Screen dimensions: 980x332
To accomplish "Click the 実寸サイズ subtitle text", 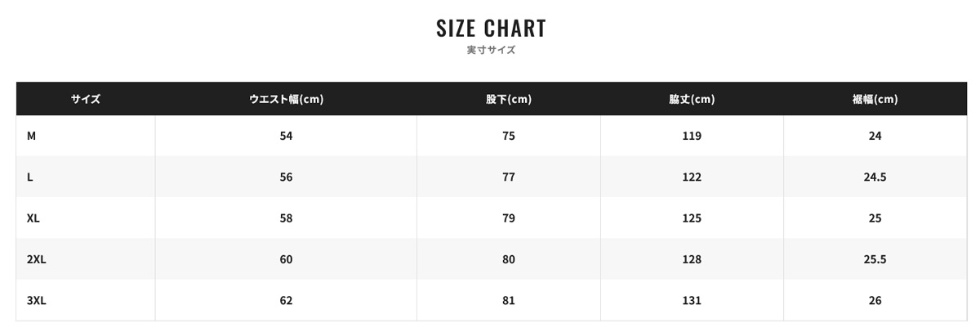I will tap(491, 50).
